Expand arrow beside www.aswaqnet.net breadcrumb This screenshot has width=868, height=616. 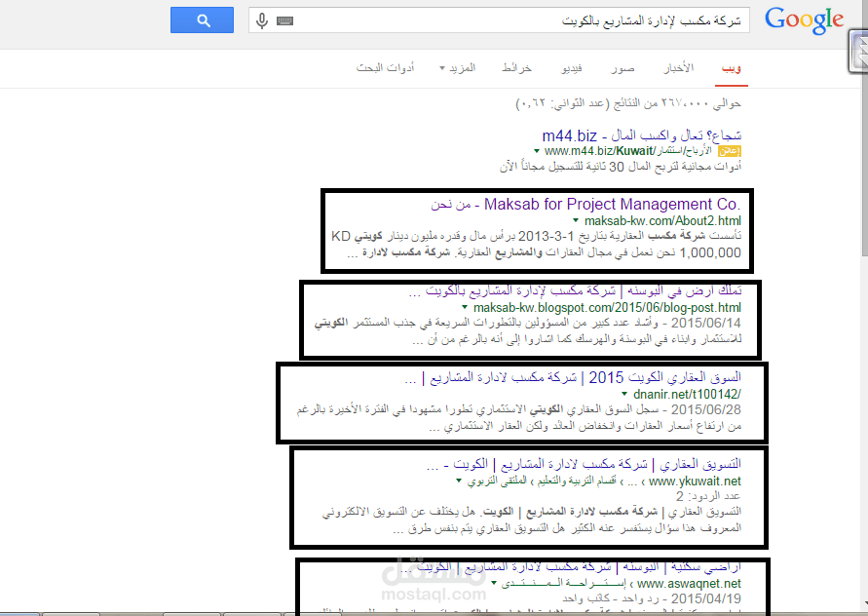tap(494, 583)
